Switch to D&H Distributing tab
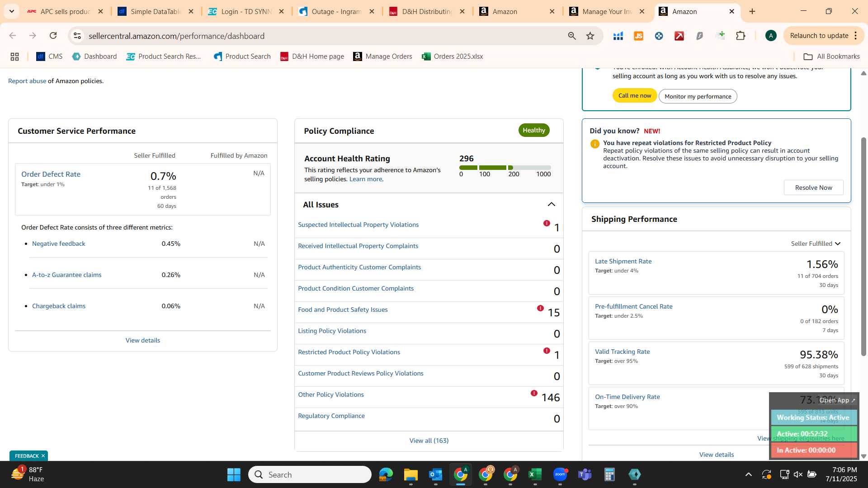 pyautogui.click(x=427, y=11)
